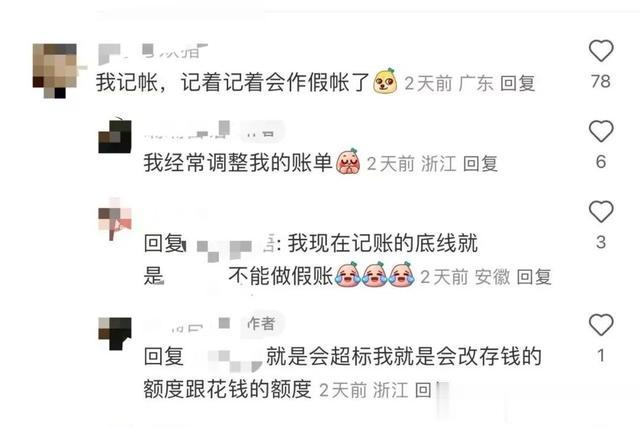Open author's avatar next to 作者 badge
The height and width of the screenshot is (427, 640).
[x=115, y=333]
